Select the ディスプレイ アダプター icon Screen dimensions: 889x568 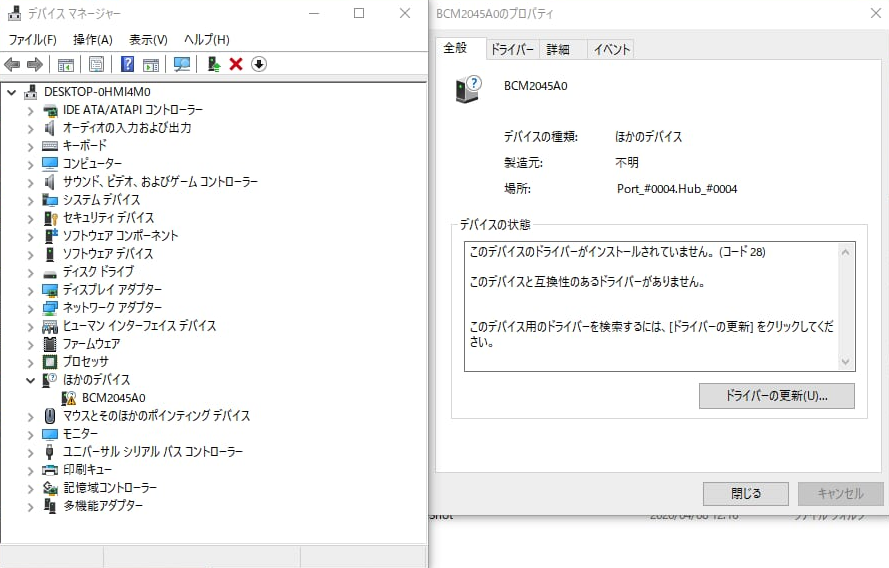coord(50,290)
